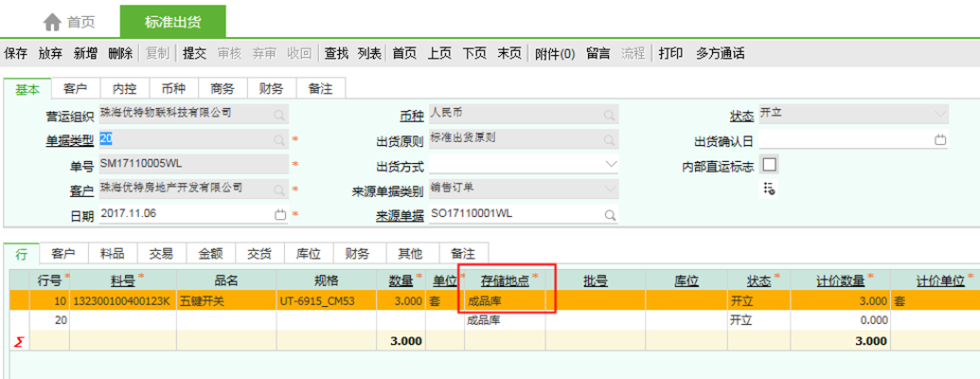Toggle the 内部直运标志 checkbox

(x=769, y=165)
